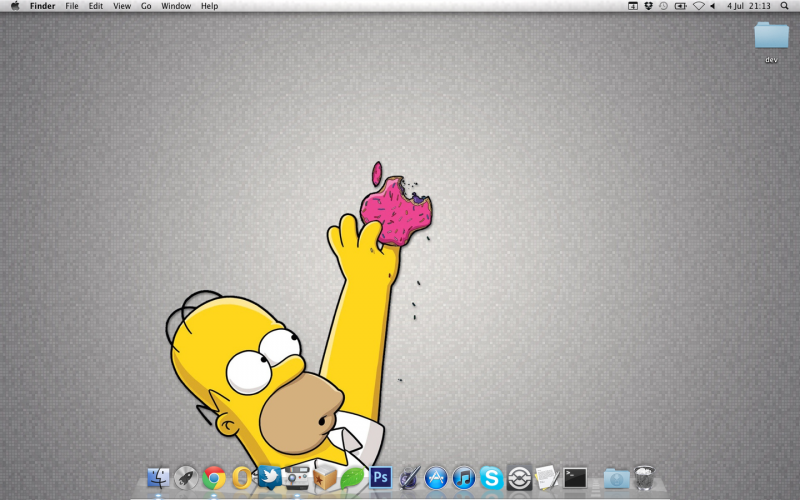The width and height of the screenshot is (800, 500).
Task: Open the Window menu
Action: [x=176, y=6]
